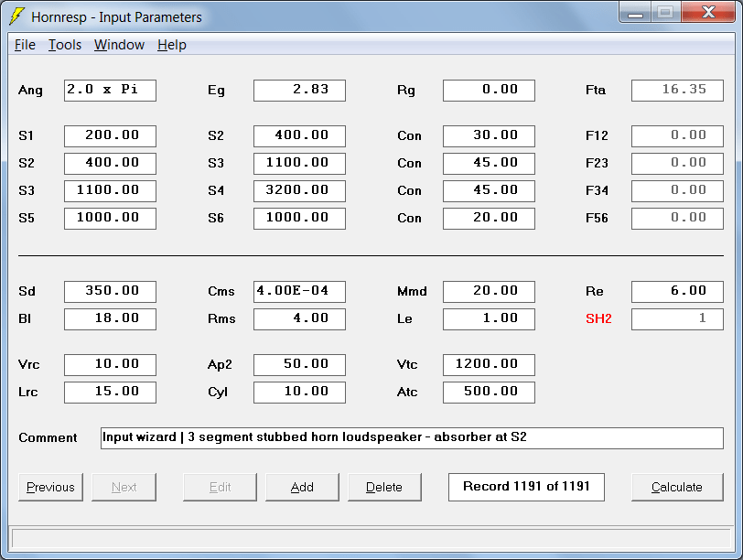Select the first-row S2 field with 400.00
Viewport: 743px width, 560px height.
point(299,136)
